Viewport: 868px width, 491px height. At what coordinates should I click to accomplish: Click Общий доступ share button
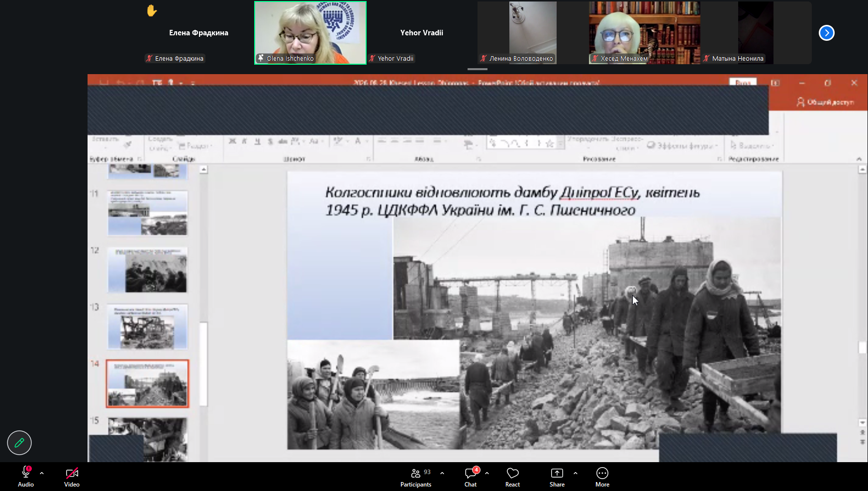(x=825, y=102)
